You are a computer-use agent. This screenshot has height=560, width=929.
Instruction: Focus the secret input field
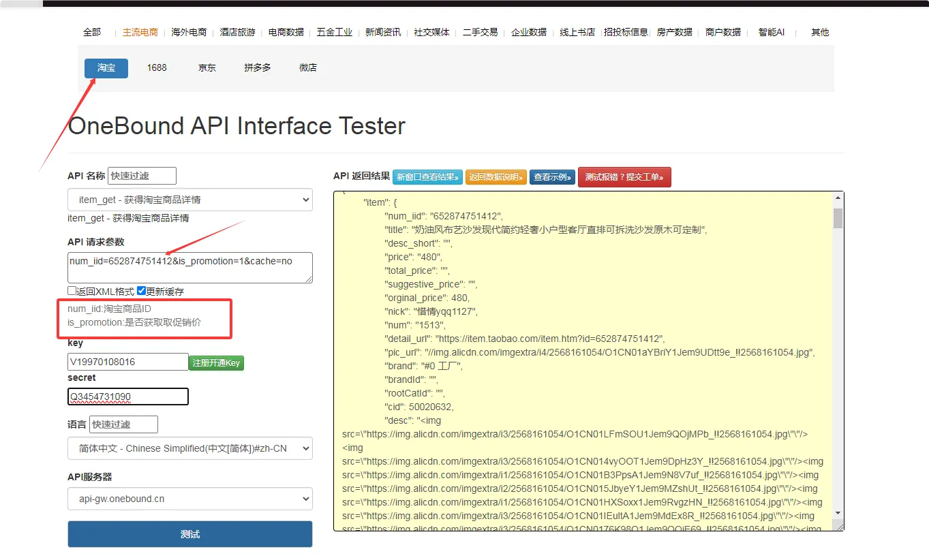coord(128,396)
